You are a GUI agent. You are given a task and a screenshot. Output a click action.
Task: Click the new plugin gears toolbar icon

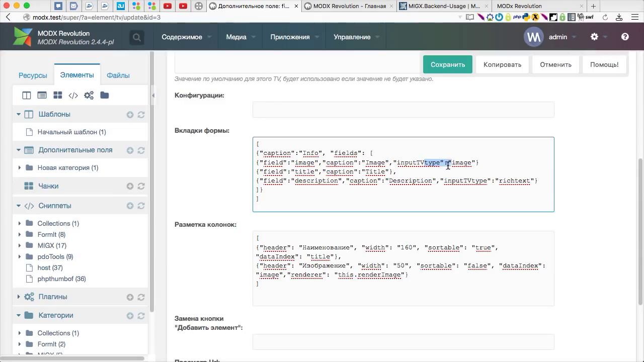click(89, 96)
